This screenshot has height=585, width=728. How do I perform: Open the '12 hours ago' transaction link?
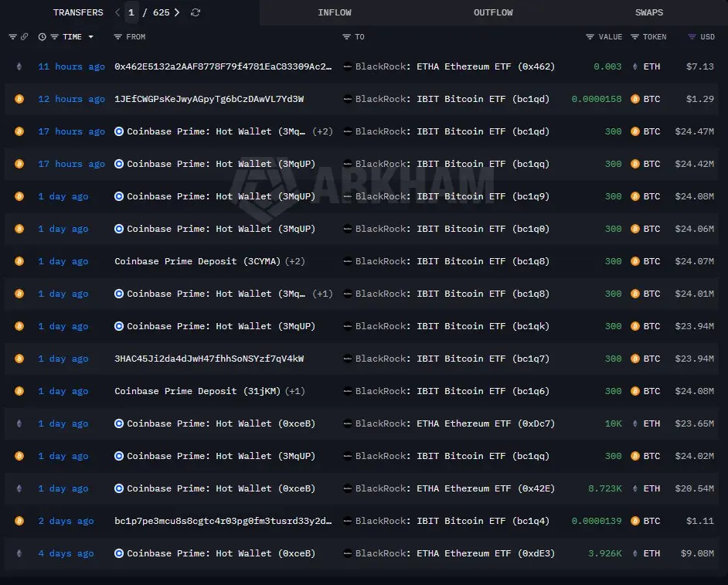click(72, 99)
